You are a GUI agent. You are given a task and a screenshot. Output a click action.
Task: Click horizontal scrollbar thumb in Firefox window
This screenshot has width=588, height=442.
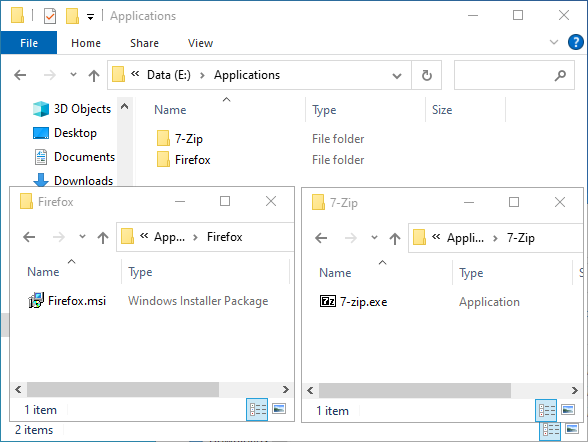(x=123, y=390)
